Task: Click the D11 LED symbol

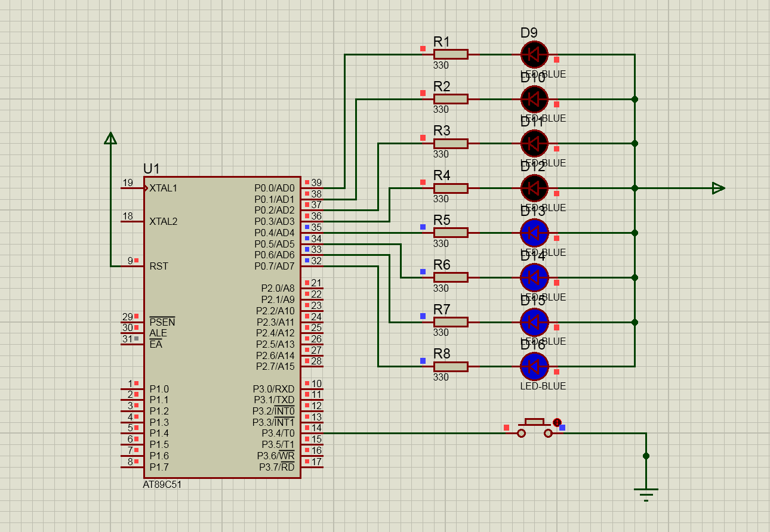Action: tap(534, 144)
